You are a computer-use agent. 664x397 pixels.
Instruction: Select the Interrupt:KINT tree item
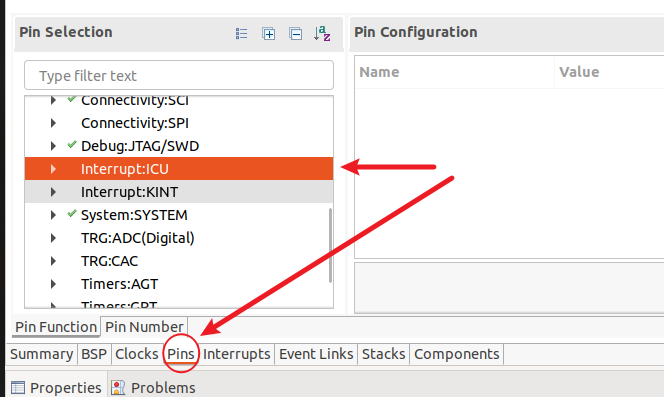(x=179, y=192)
